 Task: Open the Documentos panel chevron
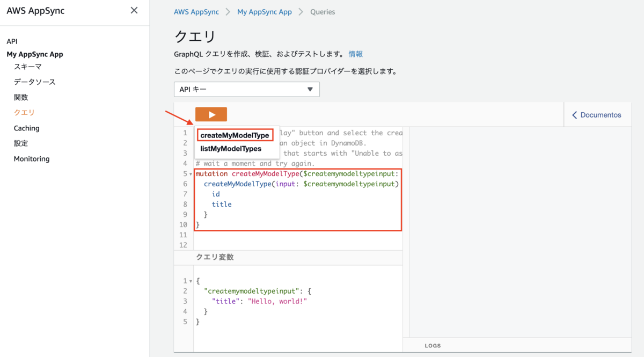[575, 115]
